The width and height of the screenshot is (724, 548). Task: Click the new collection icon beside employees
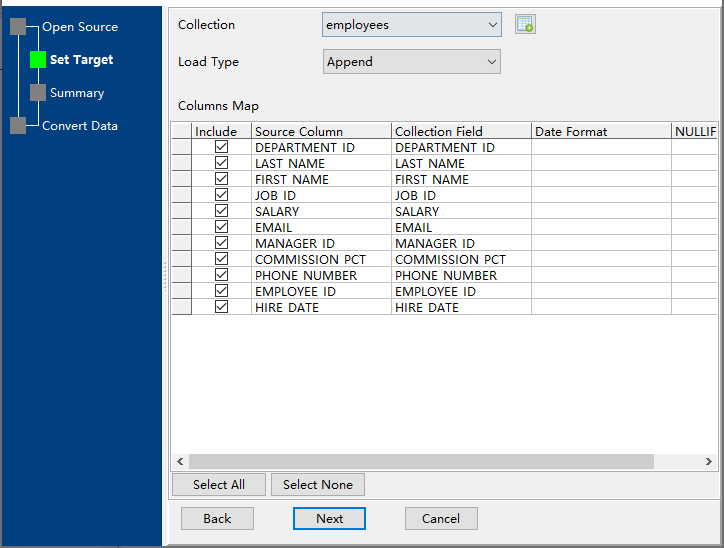tap(525, 25)
